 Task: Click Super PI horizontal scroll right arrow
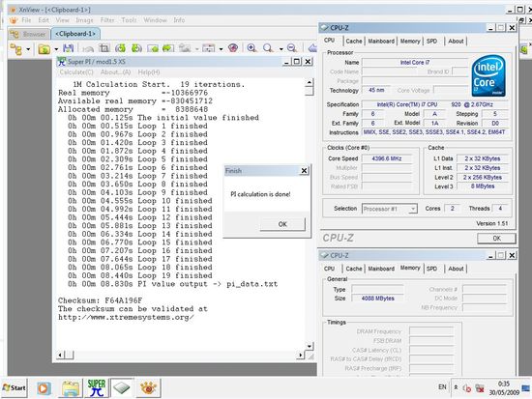(300, 355)
